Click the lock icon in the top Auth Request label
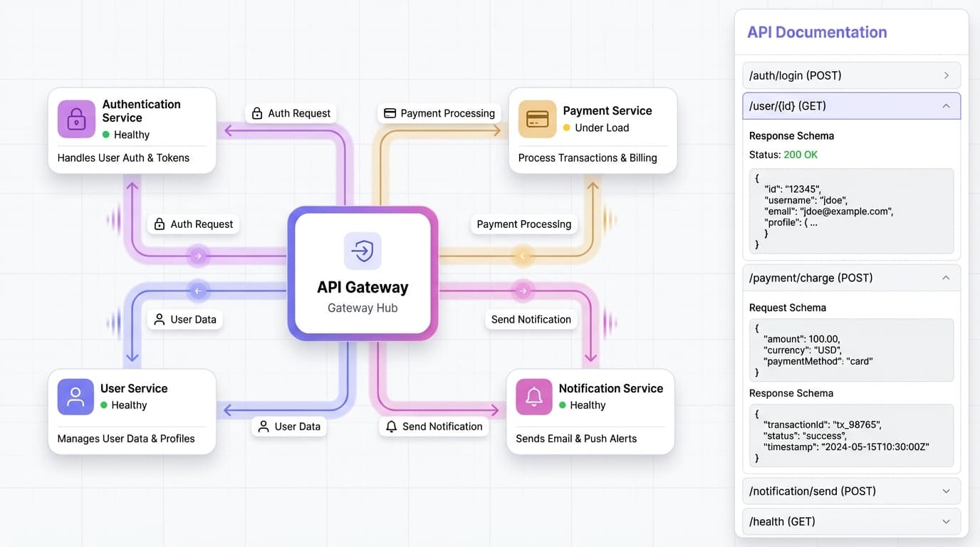Screen dimensions: 980x547 click(x=257, y=113)
